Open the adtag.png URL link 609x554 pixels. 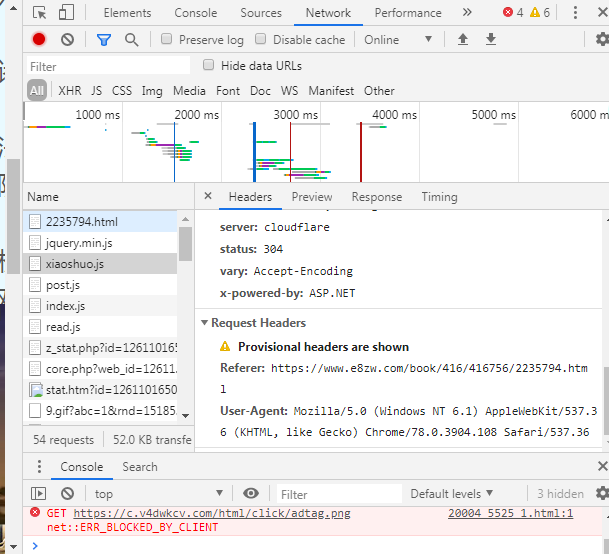click(x=212, y=514)
